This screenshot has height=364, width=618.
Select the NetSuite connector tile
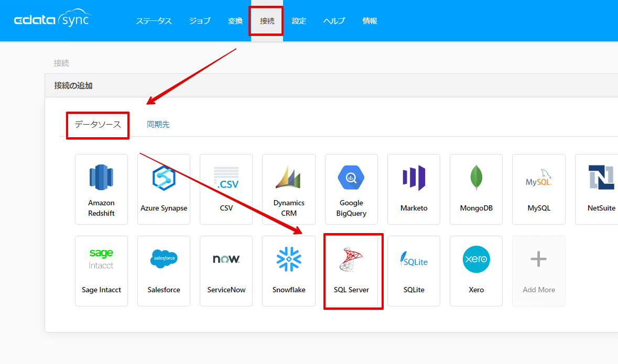click(x=597, y=189)
